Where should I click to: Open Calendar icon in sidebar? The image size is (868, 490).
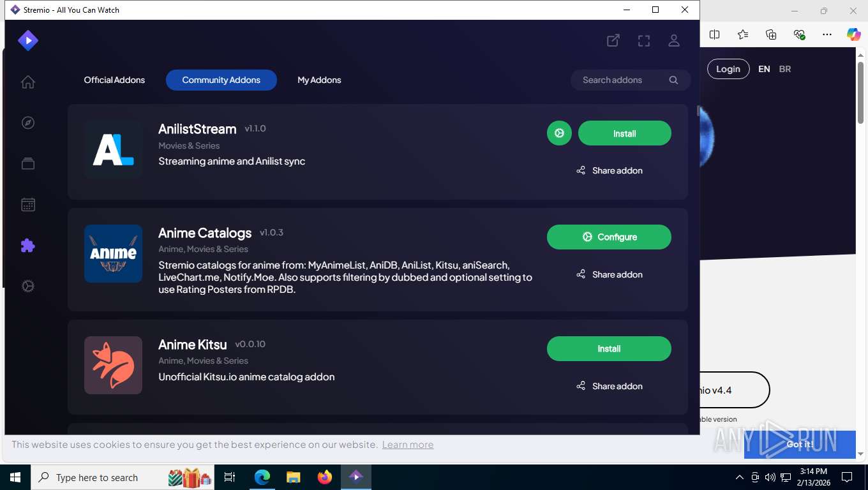pos(27,204)
